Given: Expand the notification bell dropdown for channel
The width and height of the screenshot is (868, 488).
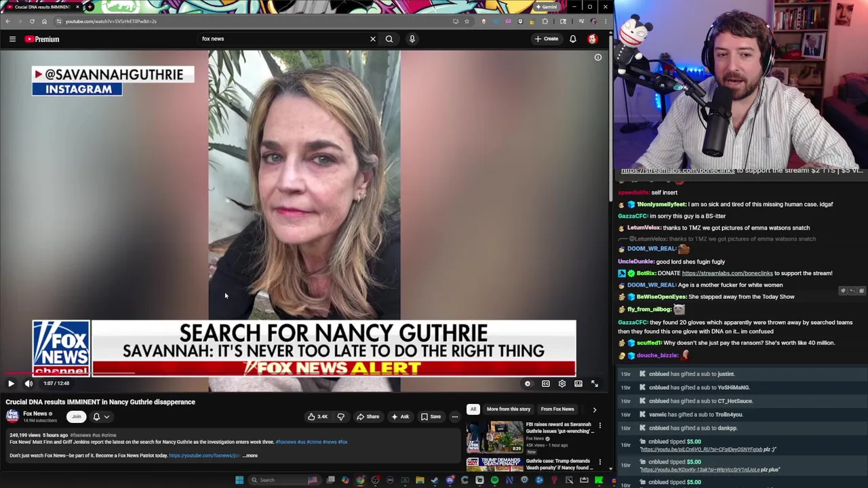Looking at the screenshot, I should 100,417.
